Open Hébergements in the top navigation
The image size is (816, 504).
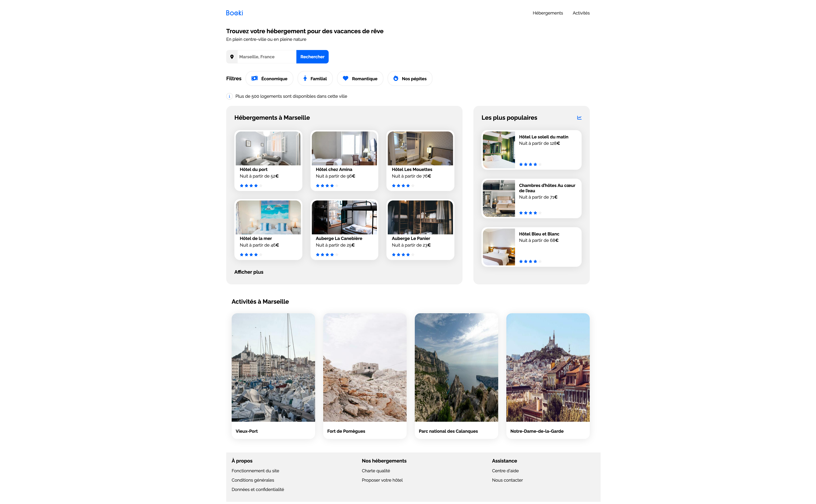(x=548, y=13)
